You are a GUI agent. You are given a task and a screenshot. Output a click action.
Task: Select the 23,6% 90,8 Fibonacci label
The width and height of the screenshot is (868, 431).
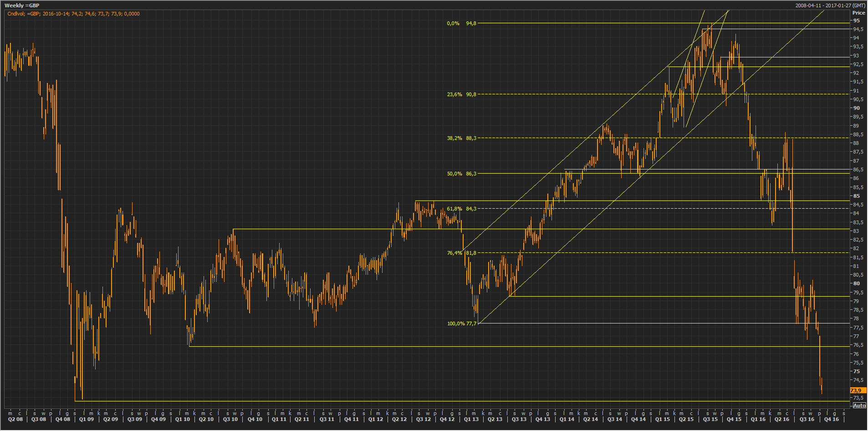point(461,94)
